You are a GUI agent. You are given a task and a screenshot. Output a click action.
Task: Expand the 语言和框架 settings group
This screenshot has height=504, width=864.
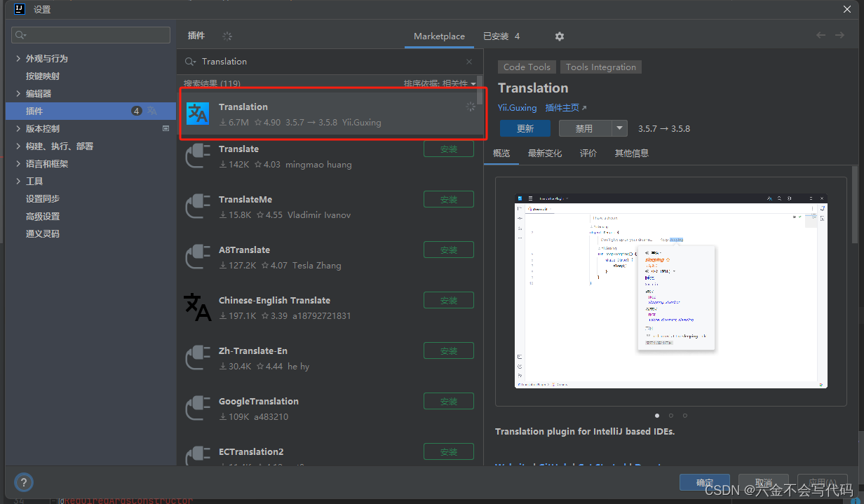coord(18,163)
